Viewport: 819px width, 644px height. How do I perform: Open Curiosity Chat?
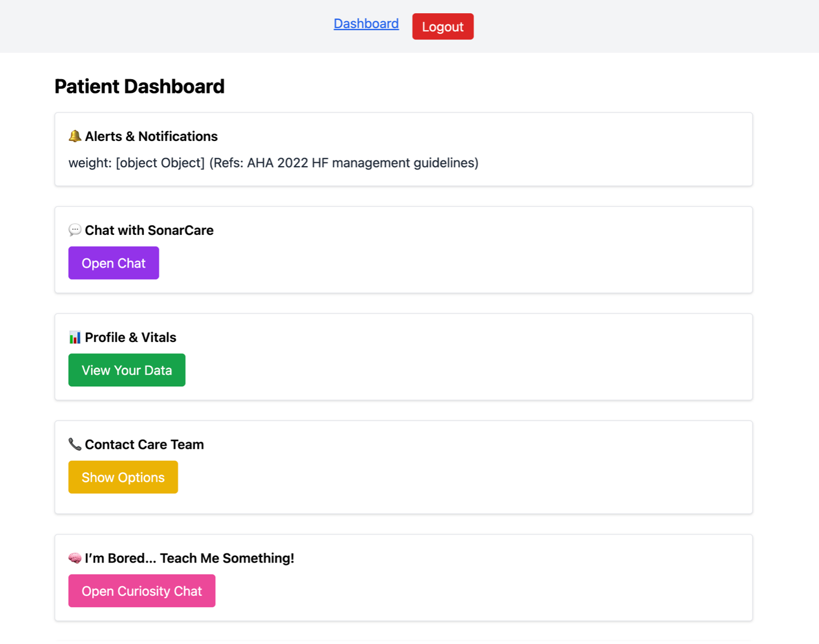pyautogui.click(x=141, y=591)
